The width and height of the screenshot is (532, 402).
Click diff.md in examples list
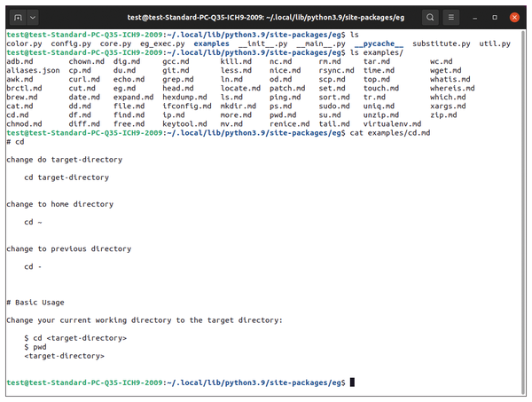[84, 124]
